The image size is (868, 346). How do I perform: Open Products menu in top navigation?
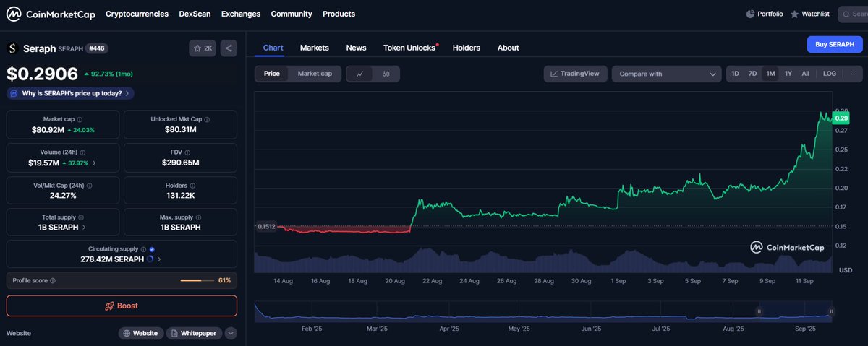339,14
